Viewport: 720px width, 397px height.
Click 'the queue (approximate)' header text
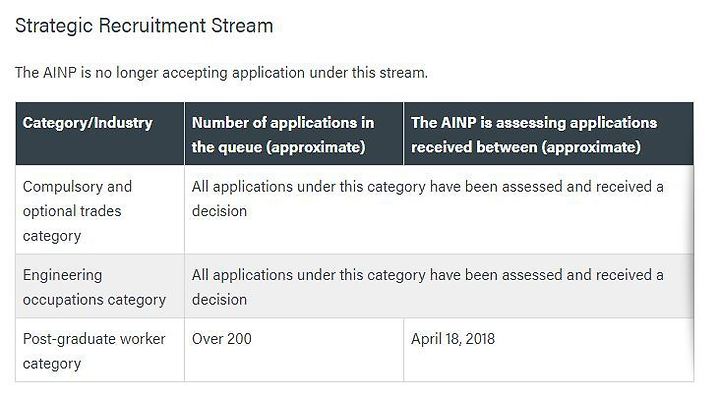(x=279, y=147)
